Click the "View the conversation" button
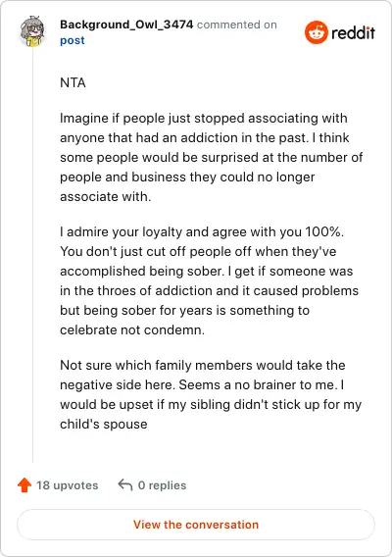Viewport: 392px width, 557px height. (x=196, y=525)
